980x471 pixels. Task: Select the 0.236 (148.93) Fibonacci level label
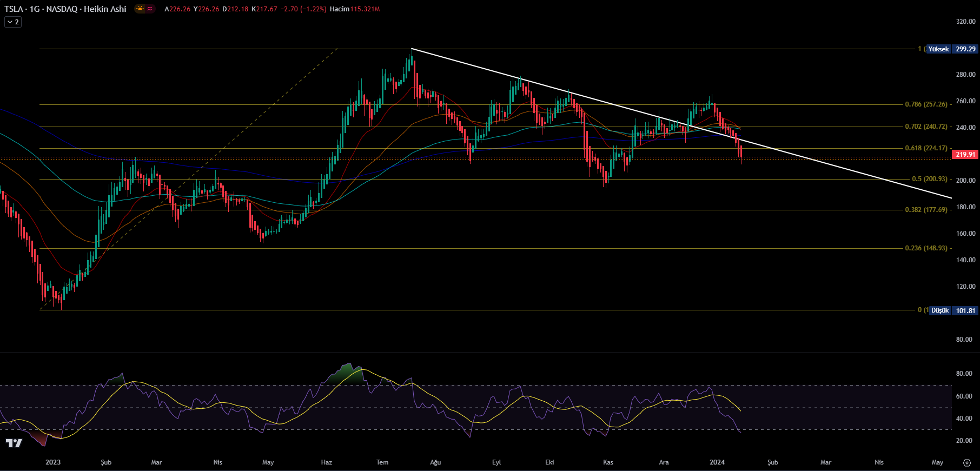(926, 248)
